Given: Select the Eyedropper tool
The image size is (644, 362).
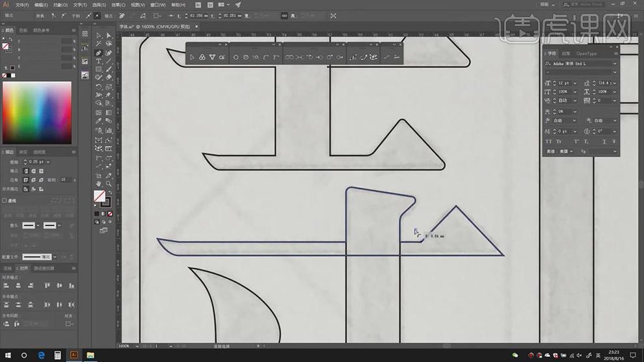Looking at the screenshot, I should [x=99, y=121].
